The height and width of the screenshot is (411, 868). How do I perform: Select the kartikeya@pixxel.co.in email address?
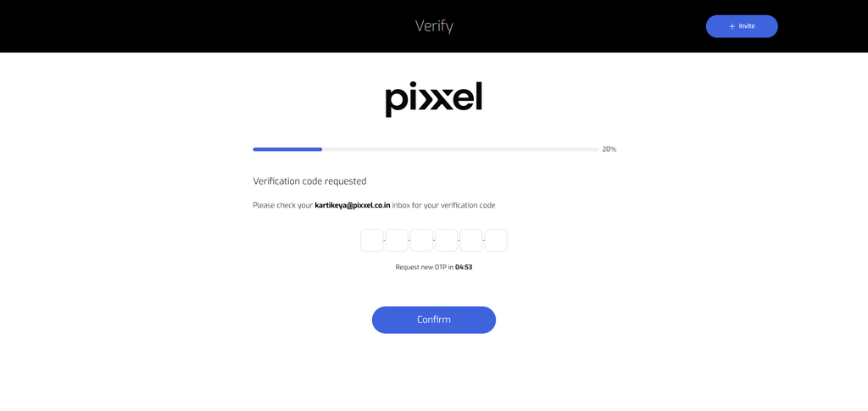tap(353, 205)
